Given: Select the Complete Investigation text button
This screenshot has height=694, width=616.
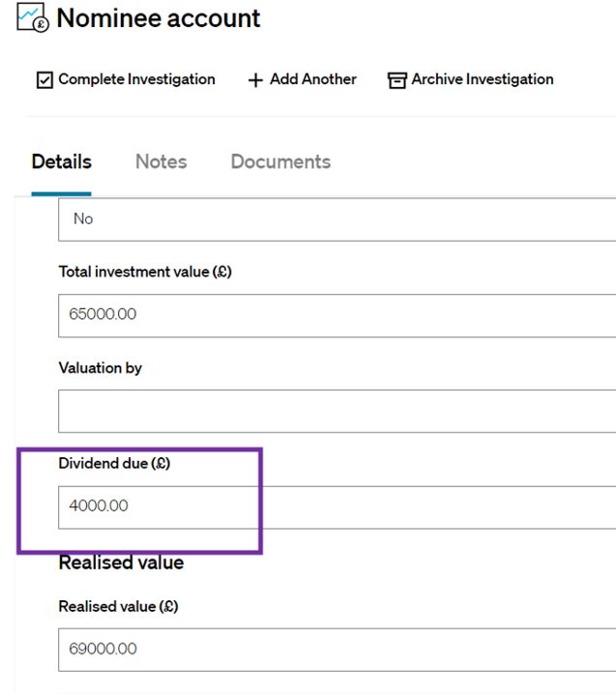Looking at the screenshot, I should click(x=136, y=79).
